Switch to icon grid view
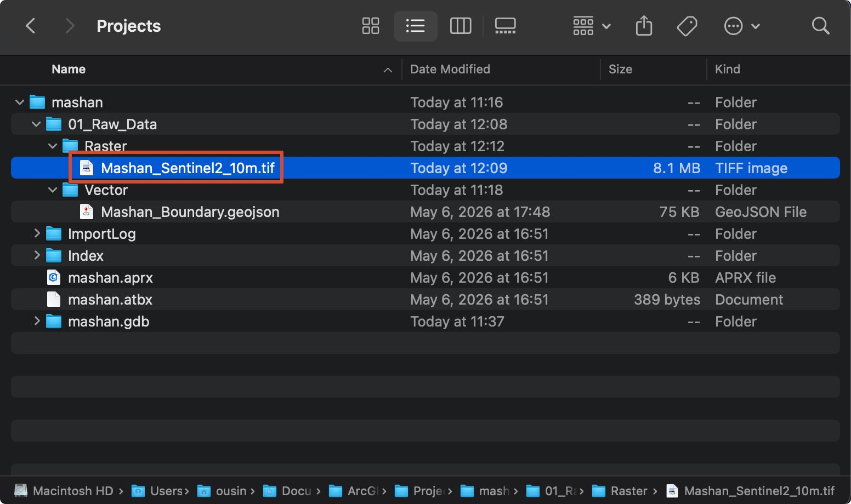851x504 pixels. point(371,26)
